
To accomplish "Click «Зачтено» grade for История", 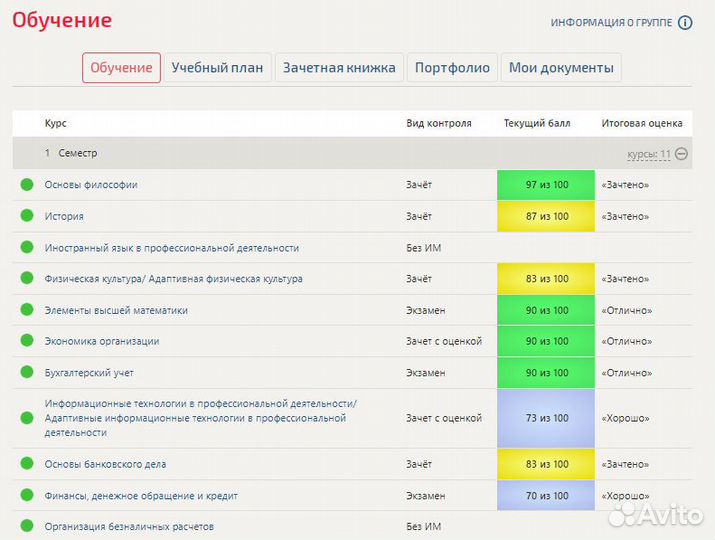I will click(625, 216).
